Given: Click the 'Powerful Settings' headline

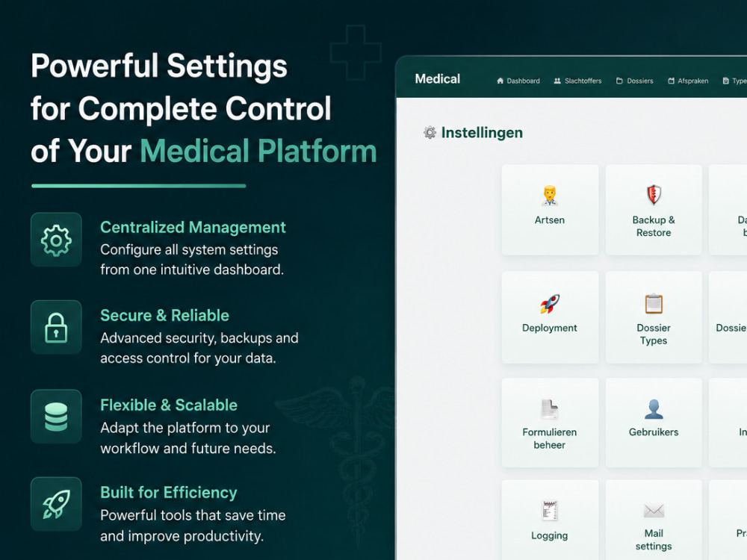Looking at the screenshot, I should pyautogui.click(x=159, y=66).
